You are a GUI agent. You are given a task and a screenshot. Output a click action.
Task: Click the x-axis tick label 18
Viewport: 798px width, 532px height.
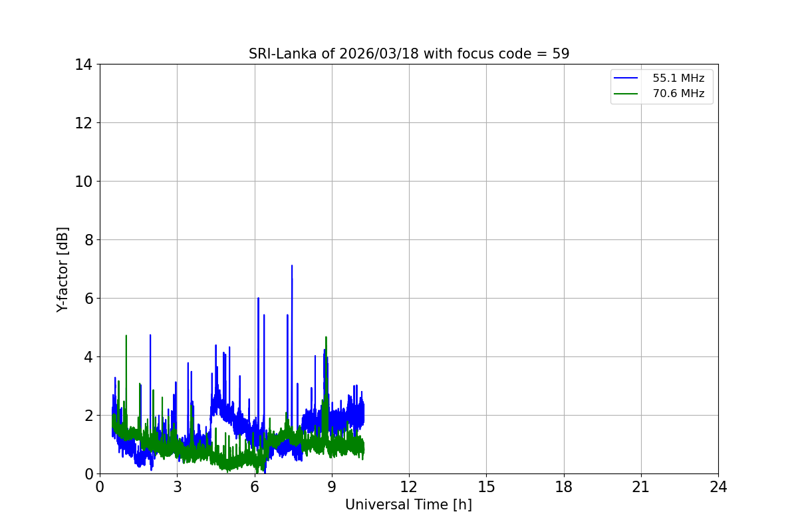tap(564, 487)
